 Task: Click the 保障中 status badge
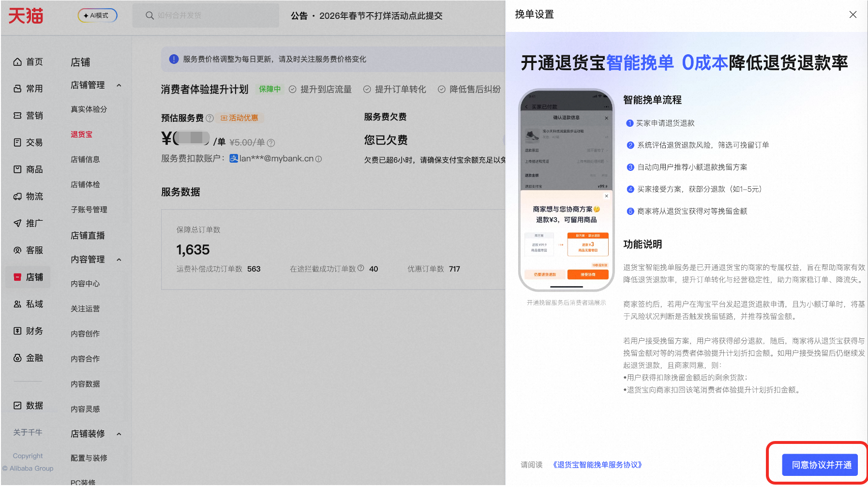269,89
